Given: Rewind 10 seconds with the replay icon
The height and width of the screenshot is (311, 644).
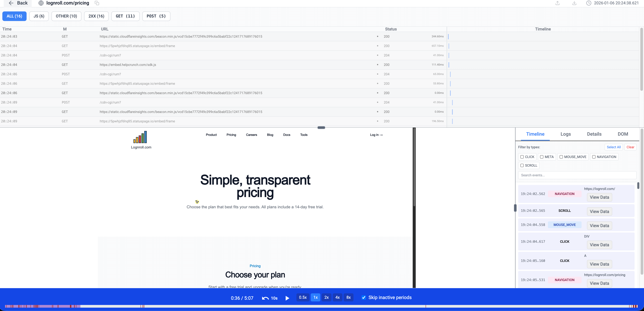Looking at the screenshot, I should (x=265, y=298).
